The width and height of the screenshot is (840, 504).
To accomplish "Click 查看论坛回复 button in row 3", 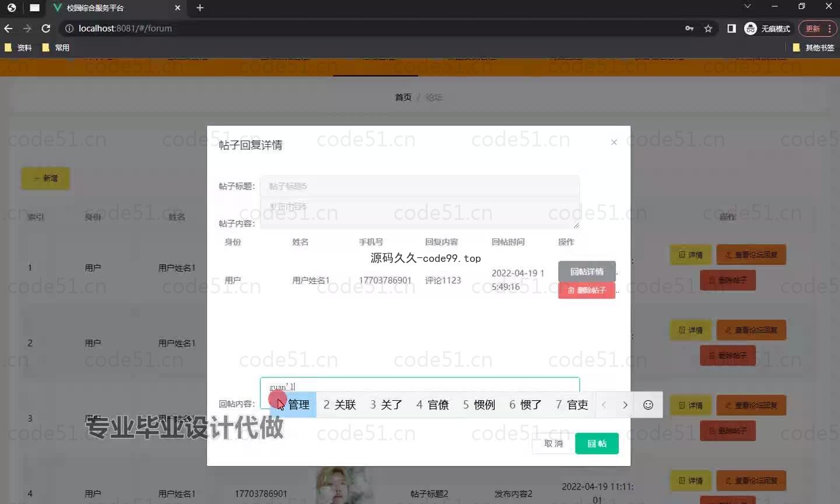I will point(751,405).
